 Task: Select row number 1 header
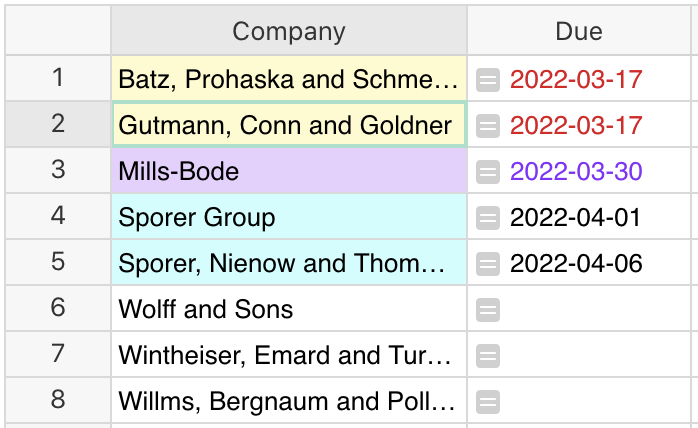(58, 78)
